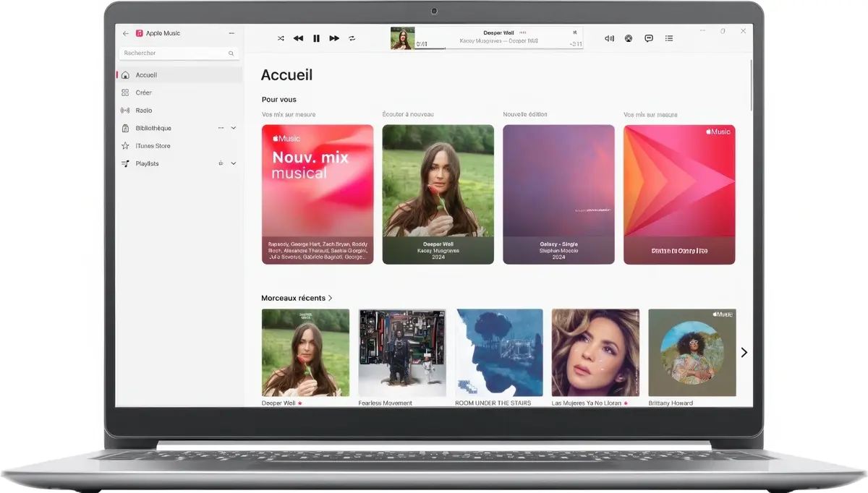The width and height of the screenshot is (868, 493).
Task: Click the 'ROOM UNDER THE STAIRS' title text
Action: (493, 403)
